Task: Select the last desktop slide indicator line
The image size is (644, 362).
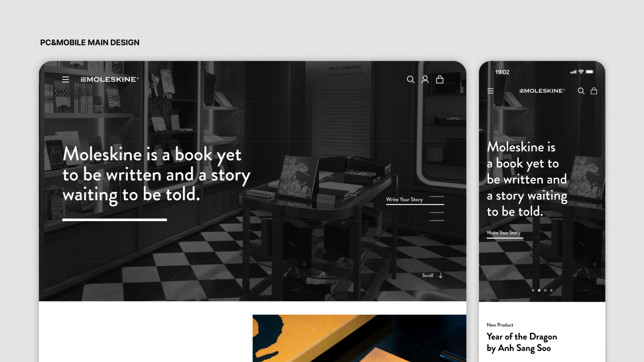Action: [437, 220]
